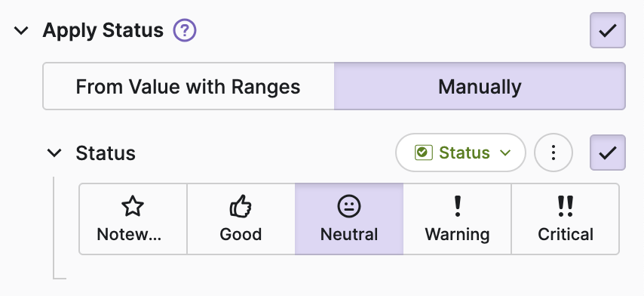Open the green Status dropdown
Screen dimensions: 644x296
(x=461, y=153)
